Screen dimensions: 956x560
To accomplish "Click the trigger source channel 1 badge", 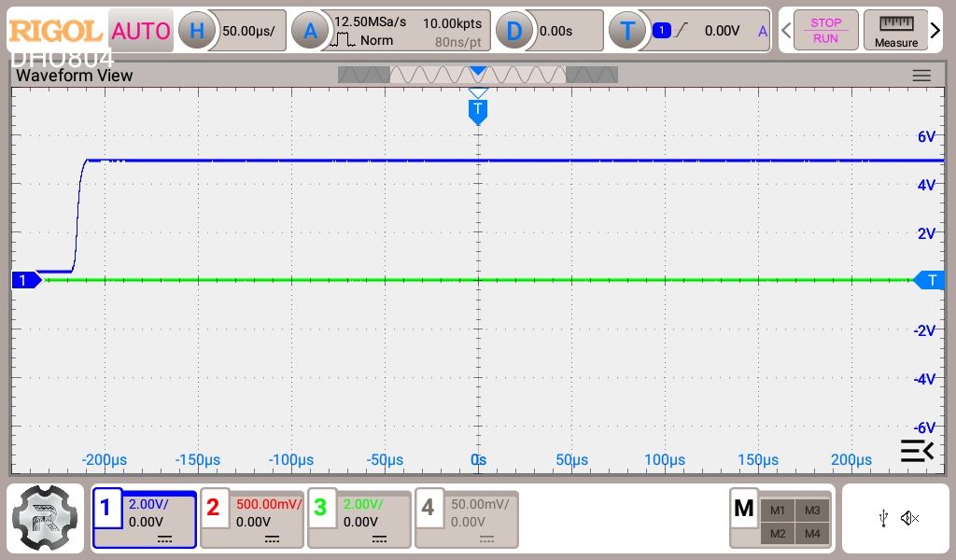I will tap(662, 30).
